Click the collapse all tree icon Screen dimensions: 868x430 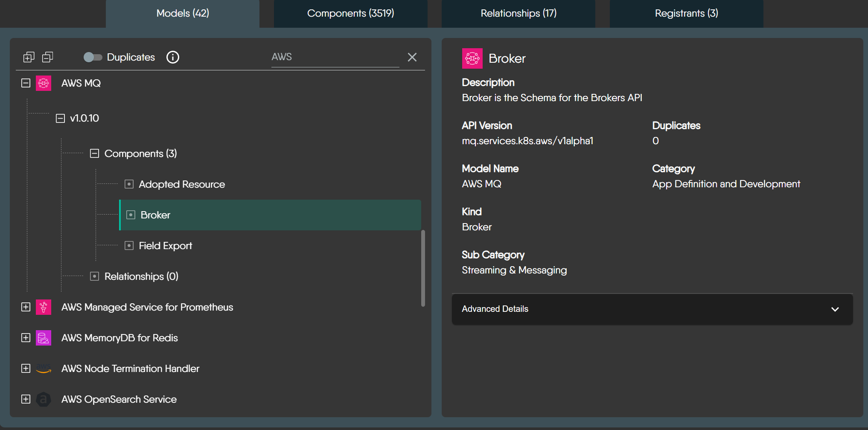pyautogui.click(x=48, y=57)
